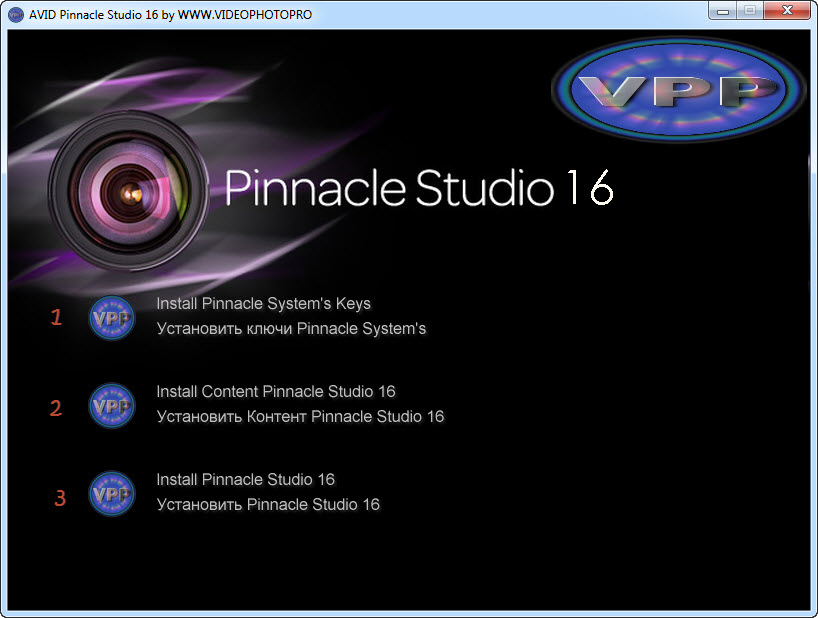Click the large VPP oval logo

tap(678, 89)
